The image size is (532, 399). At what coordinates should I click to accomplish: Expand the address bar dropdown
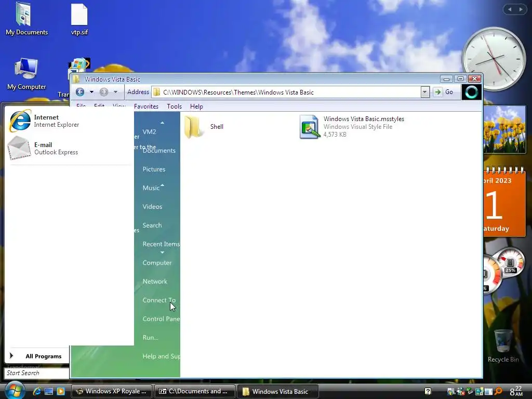(425, 92)
